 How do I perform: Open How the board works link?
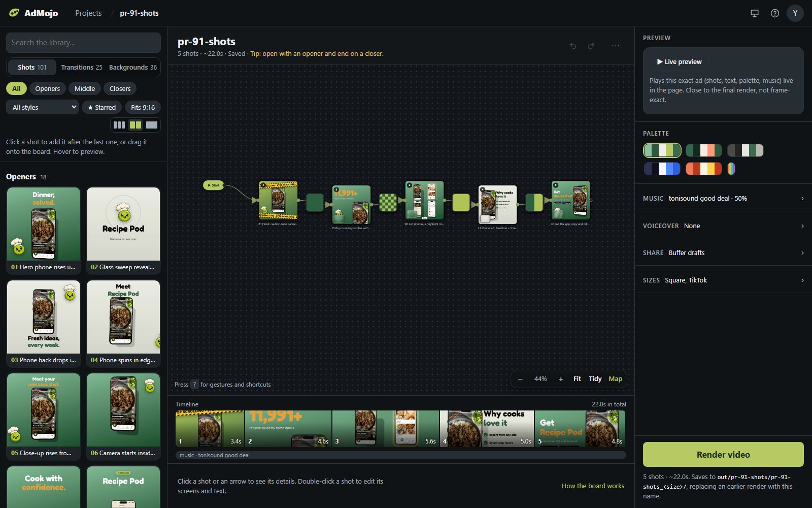593,486
